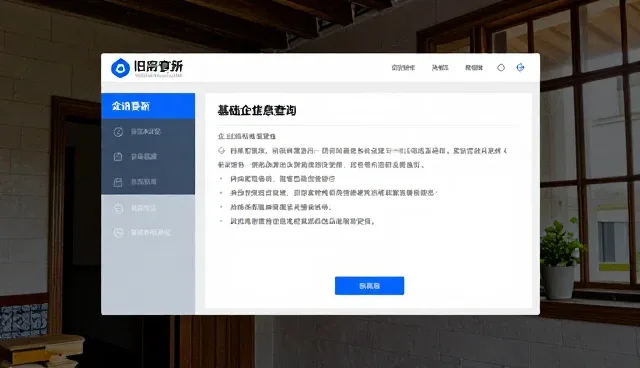Click the blue button below the content

coord(369,286)
